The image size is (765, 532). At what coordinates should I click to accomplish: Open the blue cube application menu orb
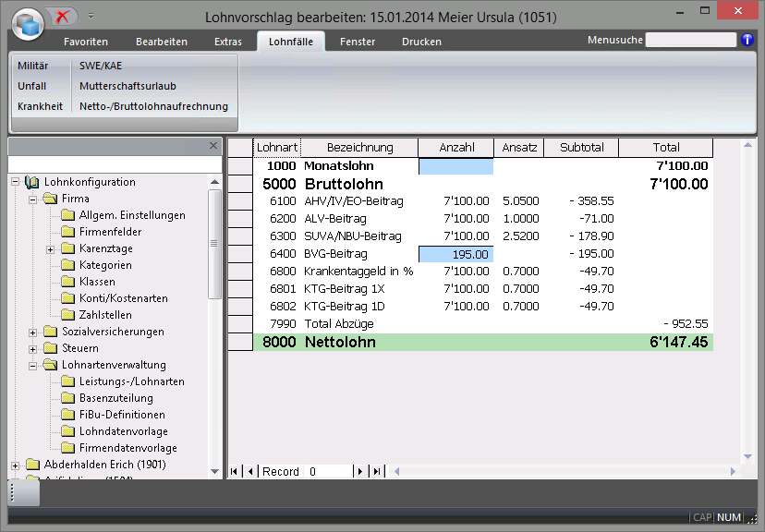coord(29,23)
